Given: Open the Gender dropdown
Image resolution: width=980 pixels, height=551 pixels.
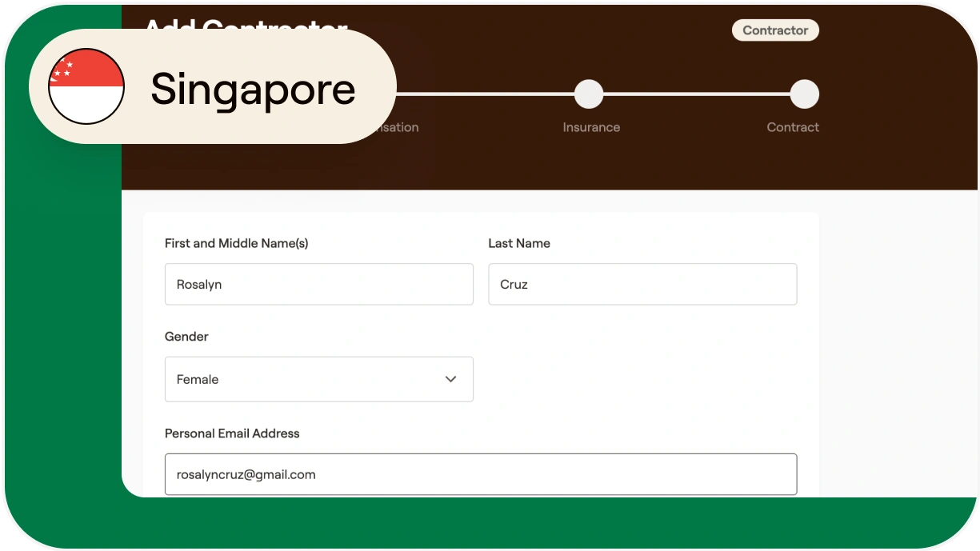Looking at the screenshot, I should (318, 379).
